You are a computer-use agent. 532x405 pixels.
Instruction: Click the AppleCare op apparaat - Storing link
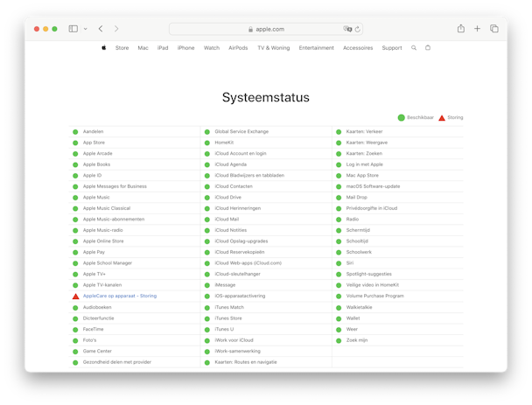[120, 296]
